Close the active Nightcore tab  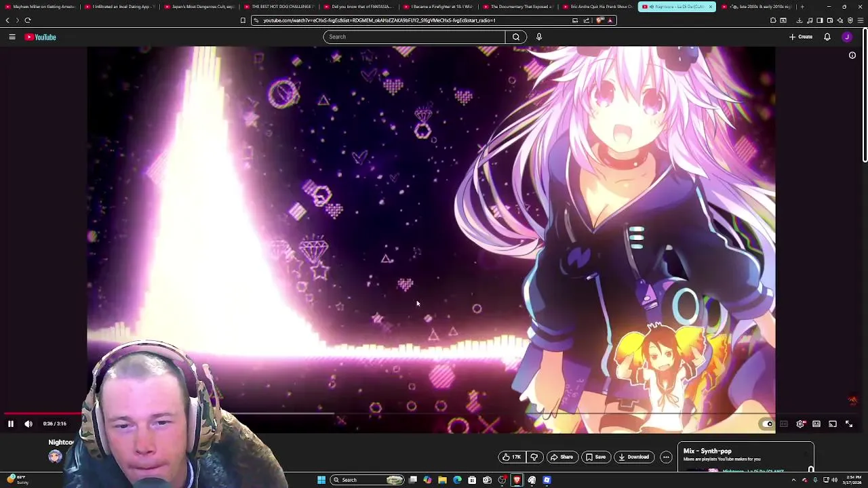pyautogui.click(x=710, y=7)
